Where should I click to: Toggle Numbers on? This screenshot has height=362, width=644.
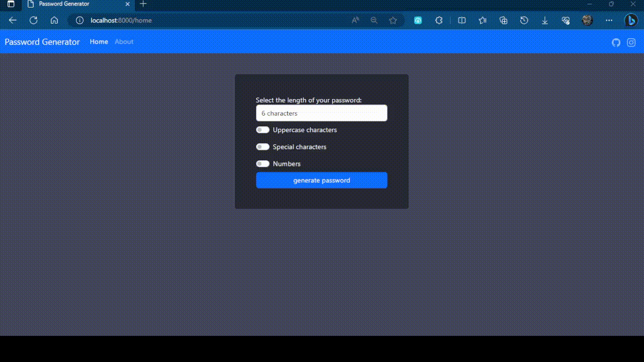(x=263, y=163)
